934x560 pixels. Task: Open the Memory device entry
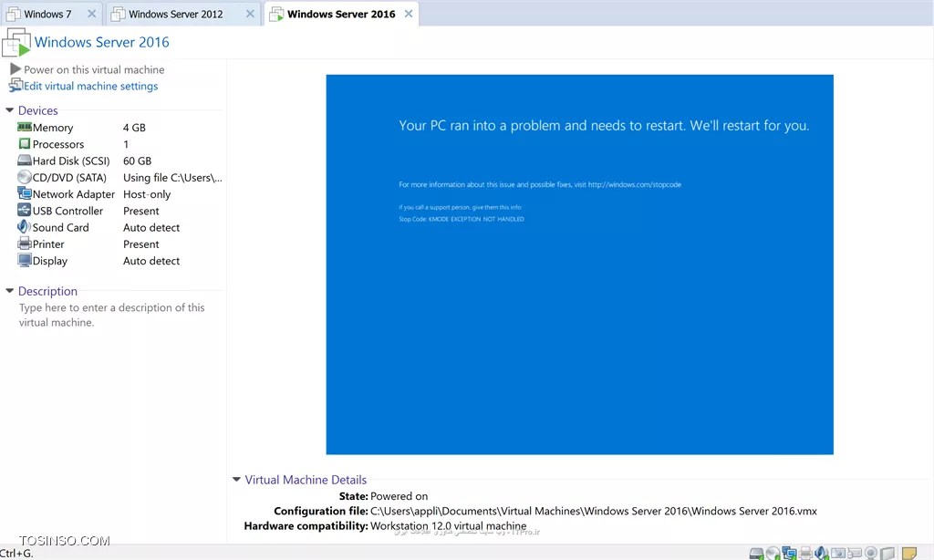pos(53,128)
